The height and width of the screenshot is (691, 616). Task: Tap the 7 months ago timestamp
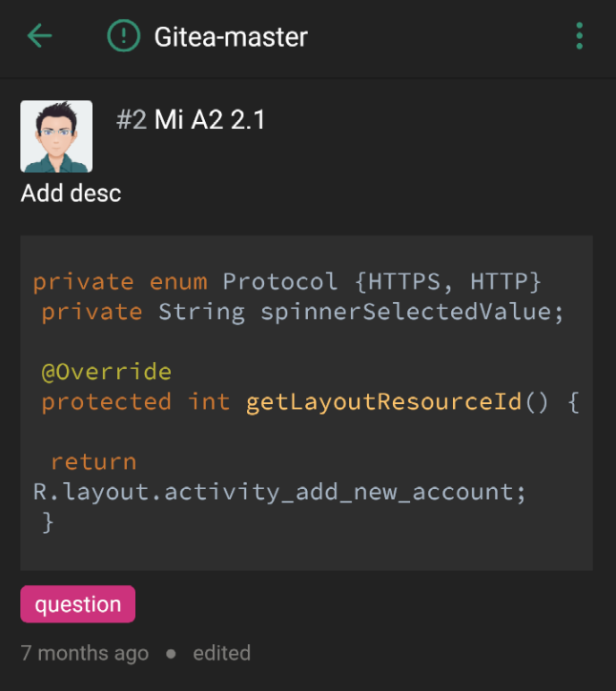coord(85,653)
